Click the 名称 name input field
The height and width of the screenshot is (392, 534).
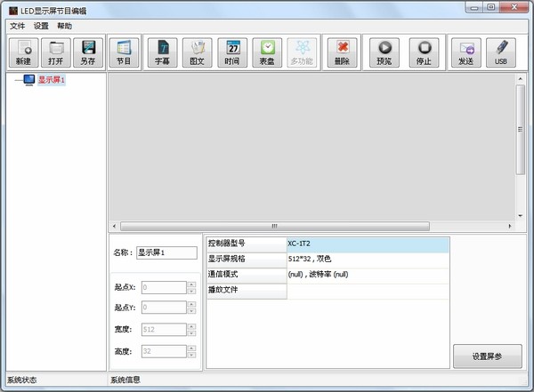(x=166, y=253)
